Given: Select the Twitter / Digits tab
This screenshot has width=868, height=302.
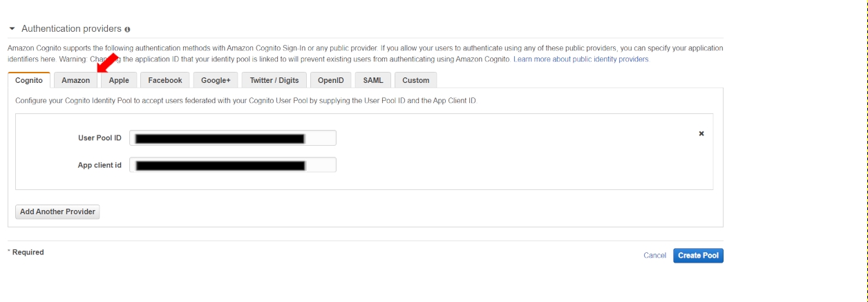Looking at the screenshot, I should click(x=274, y=80).
